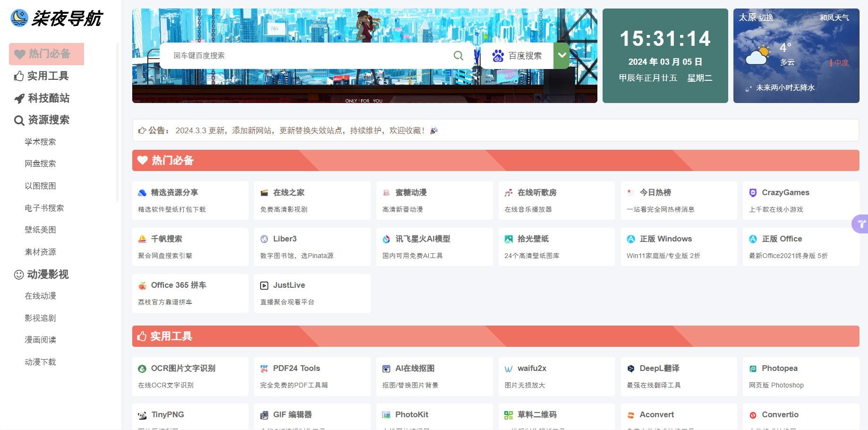Click the Baidu paw logo icon
Screen dimensions: 868x430
click(x=498, y=56)
